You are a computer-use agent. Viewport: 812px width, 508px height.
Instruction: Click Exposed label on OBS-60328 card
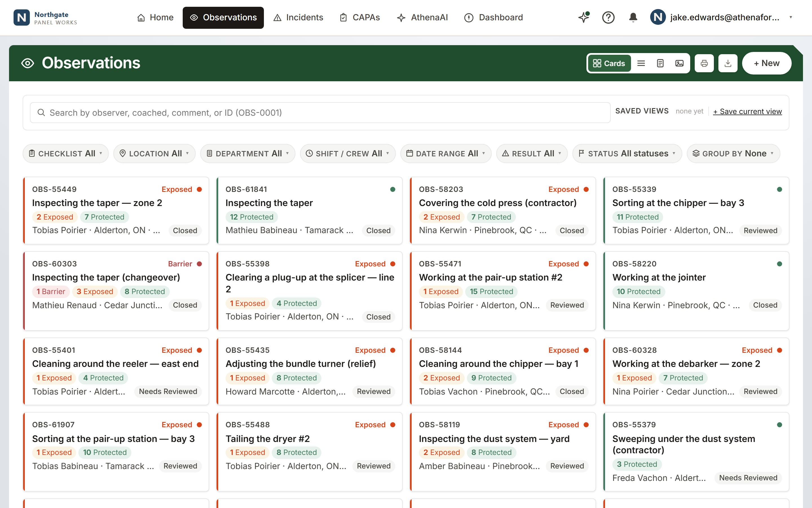coord(757,350)
